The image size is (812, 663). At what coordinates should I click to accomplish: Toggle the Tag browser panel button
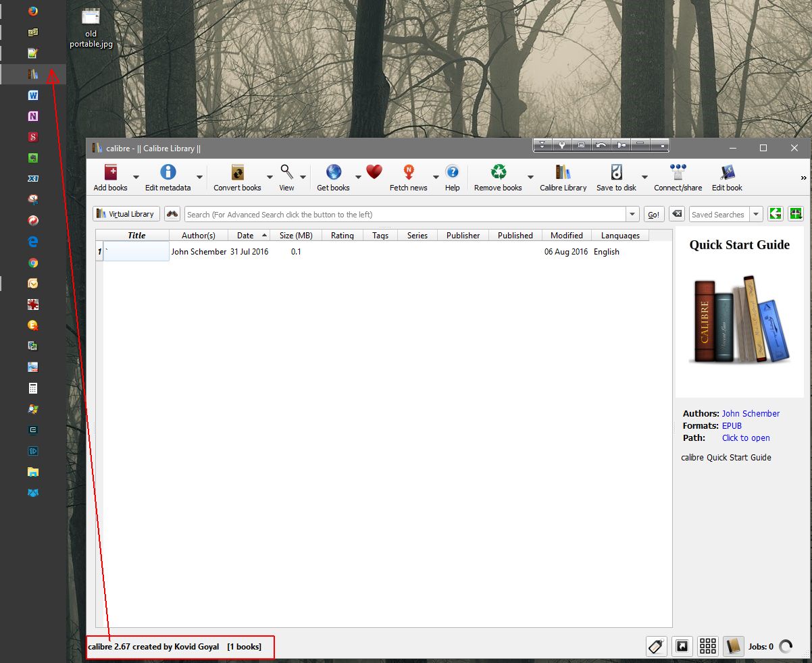(657, 647)
